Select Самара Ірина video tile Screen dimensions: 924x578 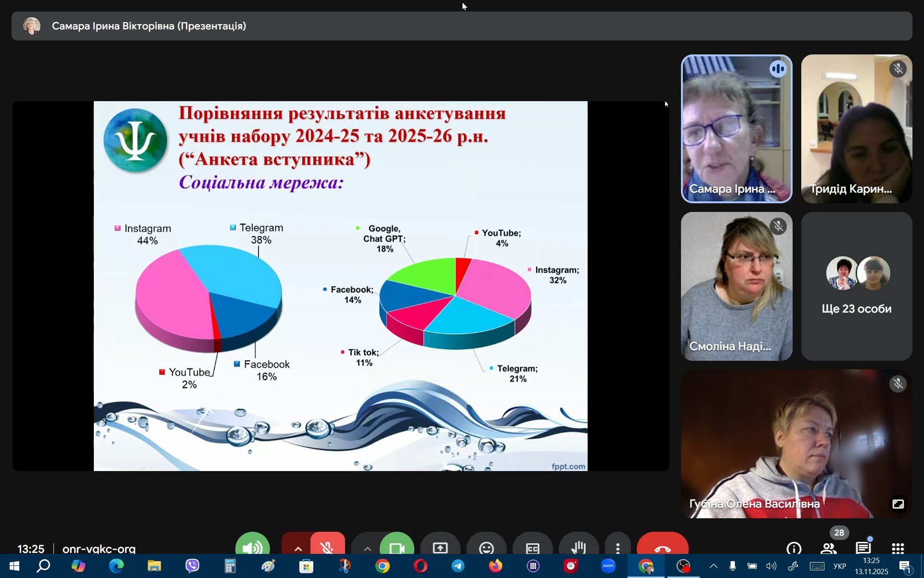point(736,129)
